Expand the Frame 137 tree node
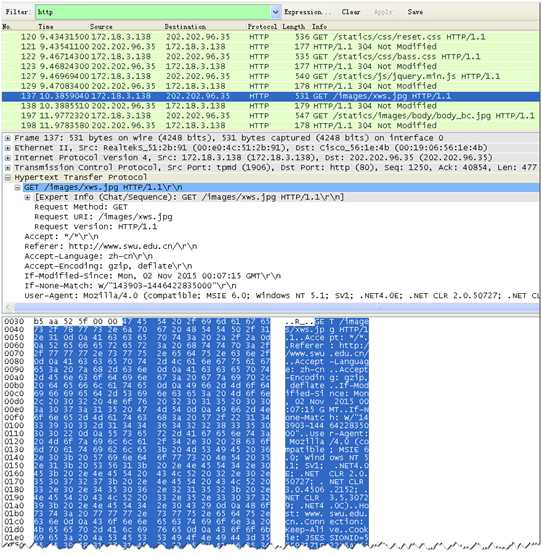542x555 pixels. (7, 138)
